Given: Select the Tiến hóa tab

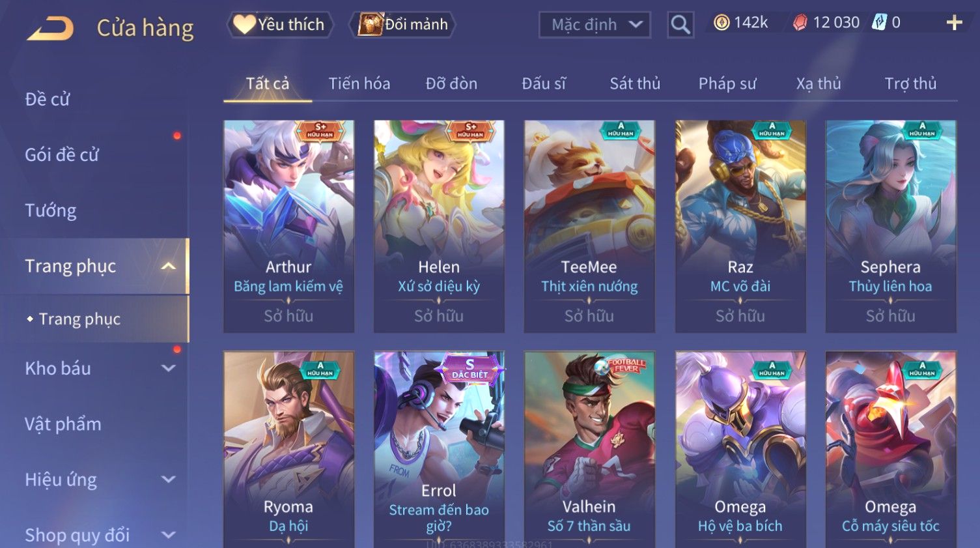Looking at the screenshot, I should (359, 83).
